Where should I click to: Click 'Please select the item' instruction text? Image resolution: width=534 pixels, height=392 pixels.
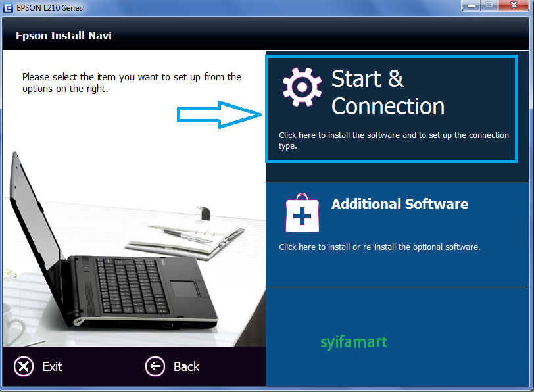click(x=132, y=83)
